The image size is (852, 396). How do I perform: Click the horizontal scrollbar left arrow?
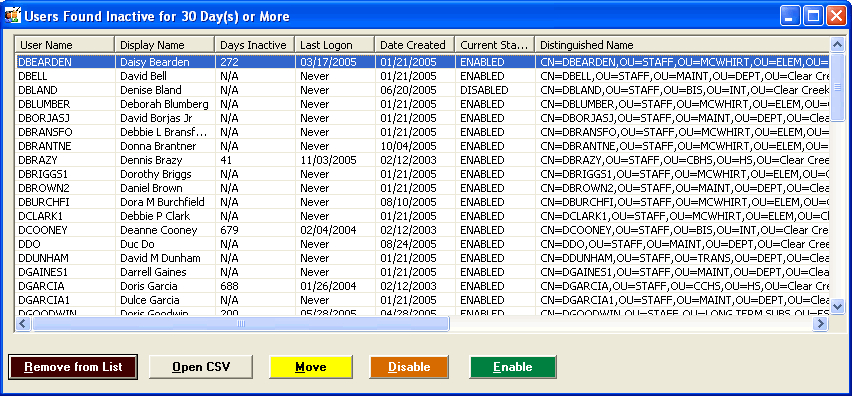point(23,324)
